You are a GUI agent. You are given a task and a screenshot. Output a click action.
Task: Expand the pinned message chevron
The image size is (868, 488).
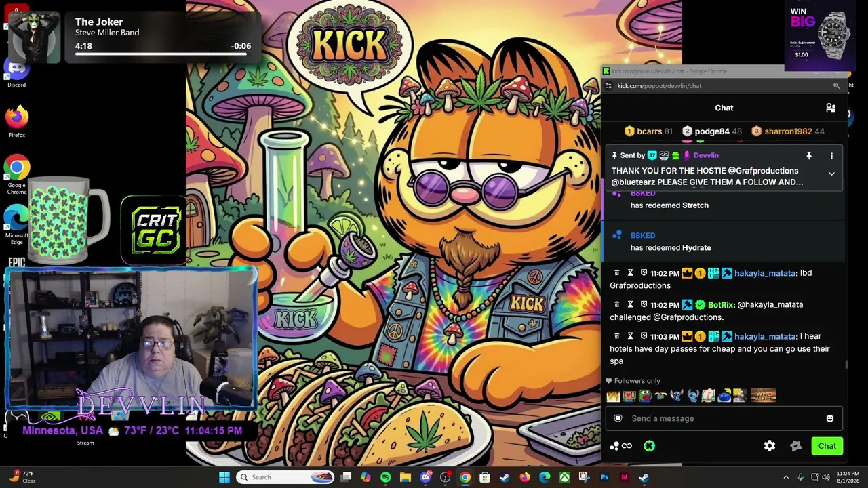coord(831,174)
